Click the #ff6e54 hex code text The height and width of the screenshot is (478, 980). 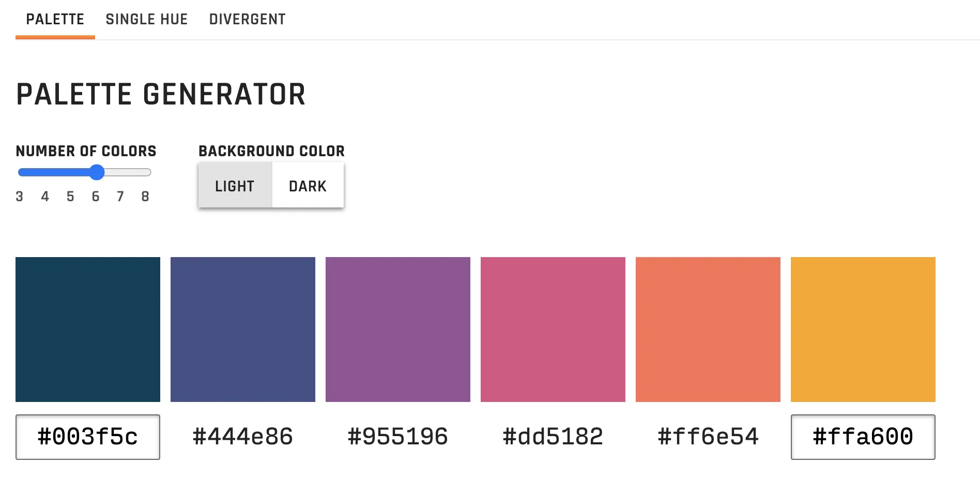pos(708,436)
